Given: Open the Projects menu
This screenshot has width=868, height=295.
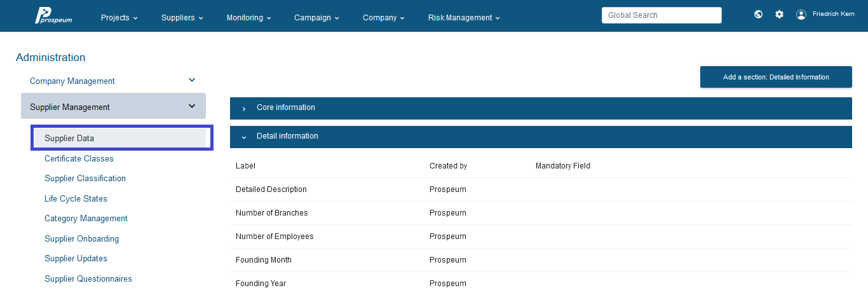Looking at the screenshot, I should point(119,18).
